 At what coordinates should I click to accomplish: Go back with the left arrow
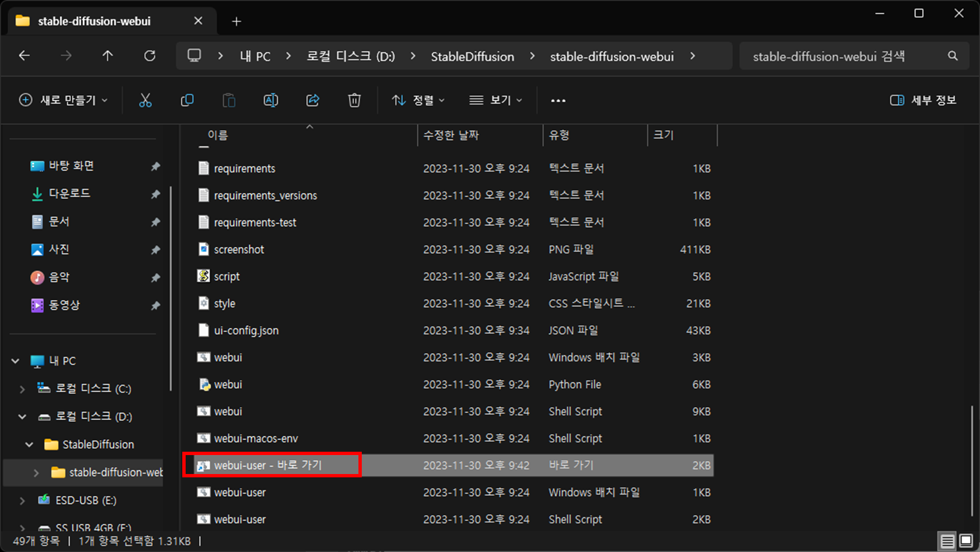click(24, 56)
